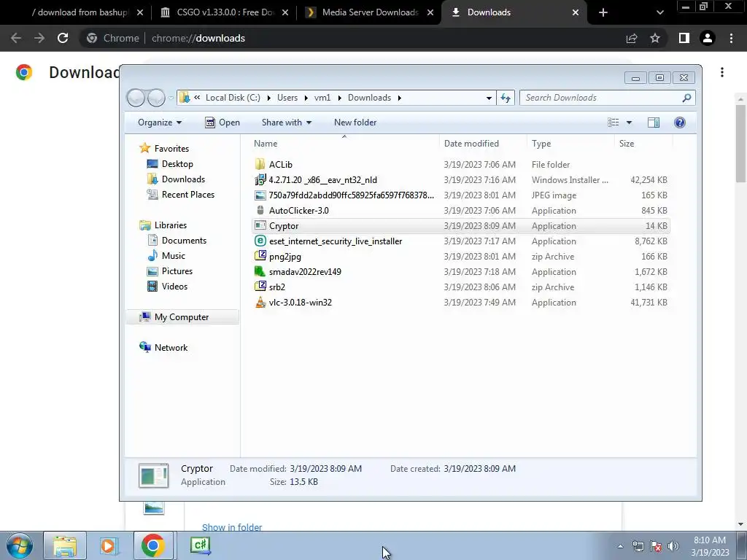Expand the arrow after Local Disk (C:)

tap(268, 98)
